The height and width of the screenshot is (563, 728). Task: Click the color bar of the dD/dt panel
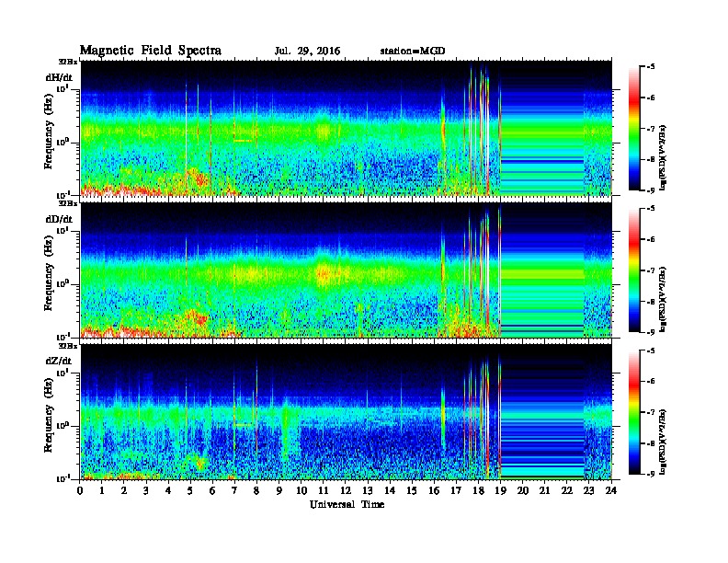[x=634, y=270]
